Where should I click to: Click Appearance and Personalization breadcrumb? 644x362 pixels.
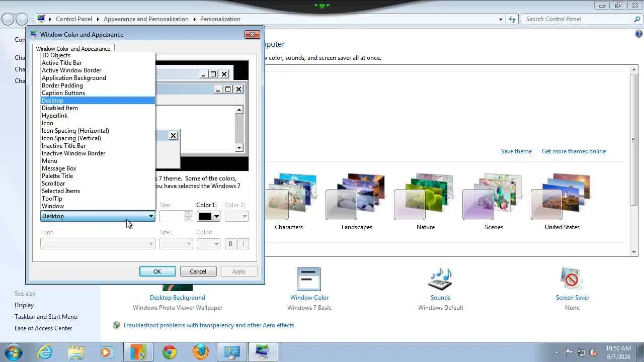[146, 19]
